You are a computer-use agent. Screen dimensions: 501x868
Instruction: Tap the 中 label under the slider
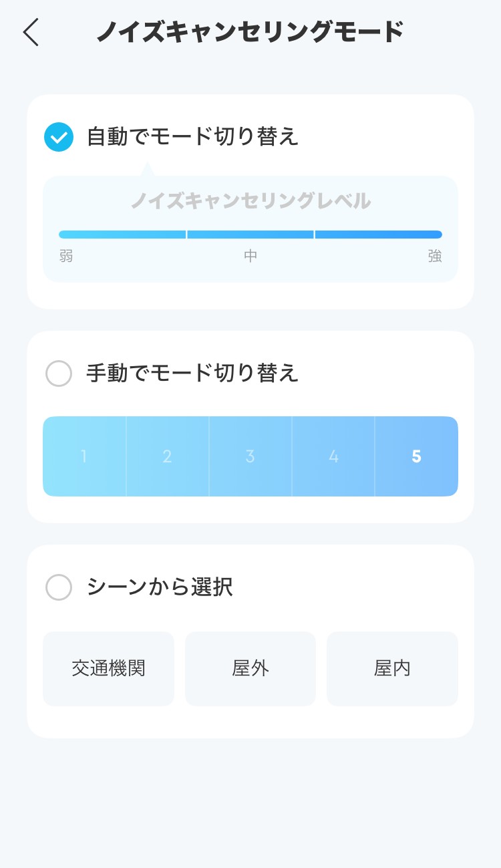point(251,256)
